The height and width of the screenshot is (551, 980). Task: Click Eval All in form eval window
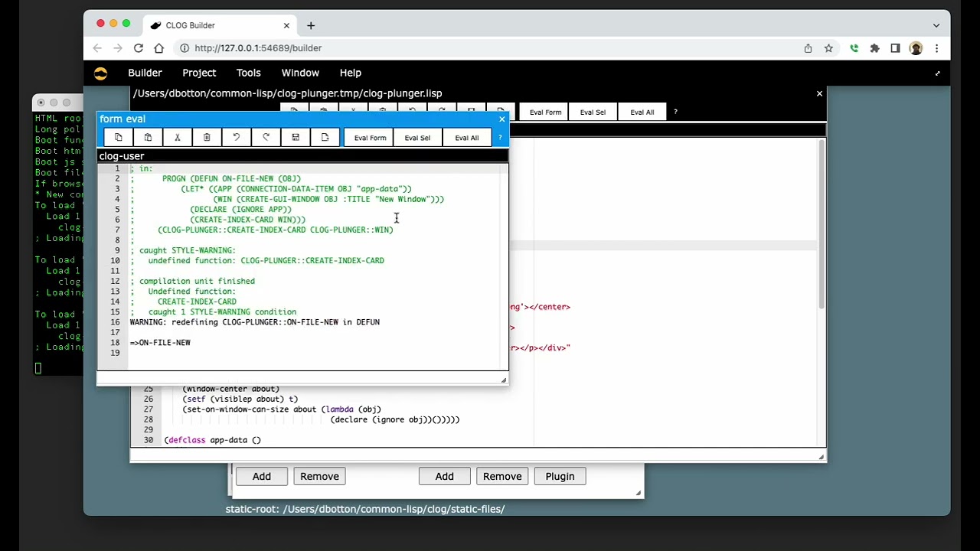(x=466, y=138)
